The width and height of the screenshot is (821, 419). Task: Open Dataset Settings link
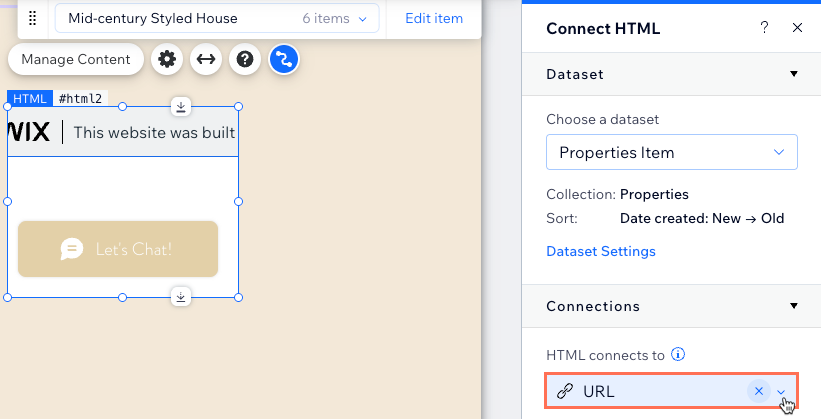[x=601, y=251]
